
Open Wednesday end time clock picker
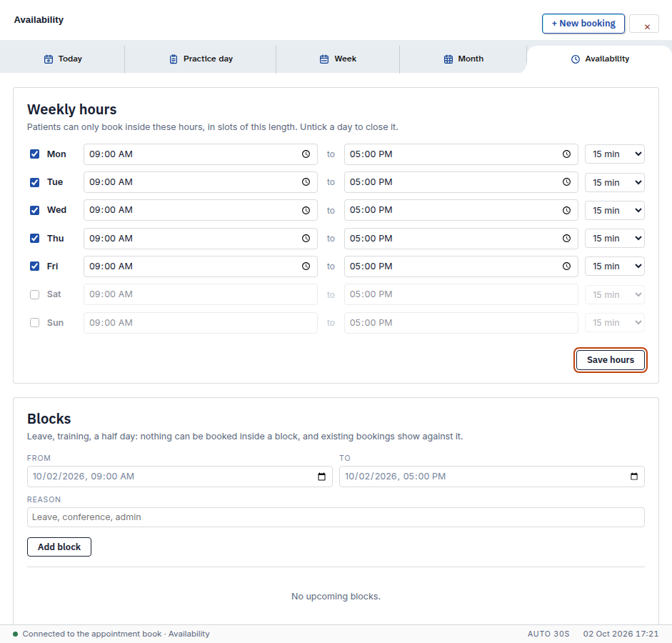(566, 211)
